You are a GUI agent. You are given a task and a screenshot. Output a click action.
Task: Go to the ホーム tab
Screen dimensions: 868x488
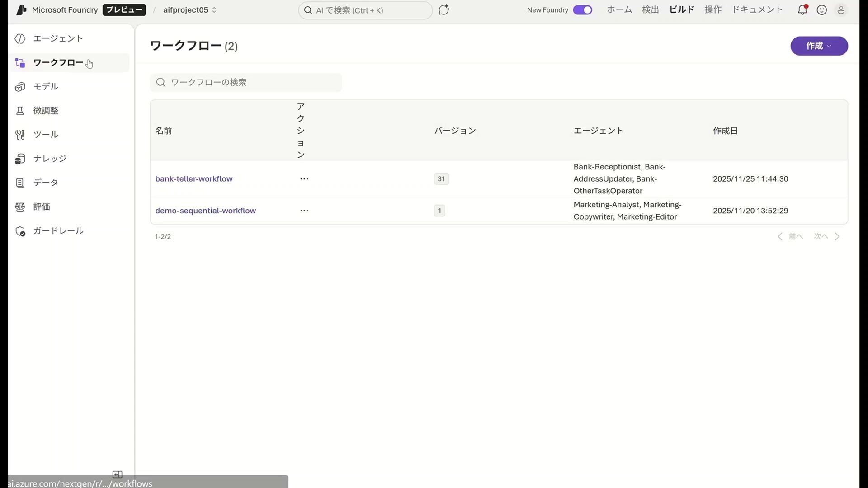click(619, 10)
